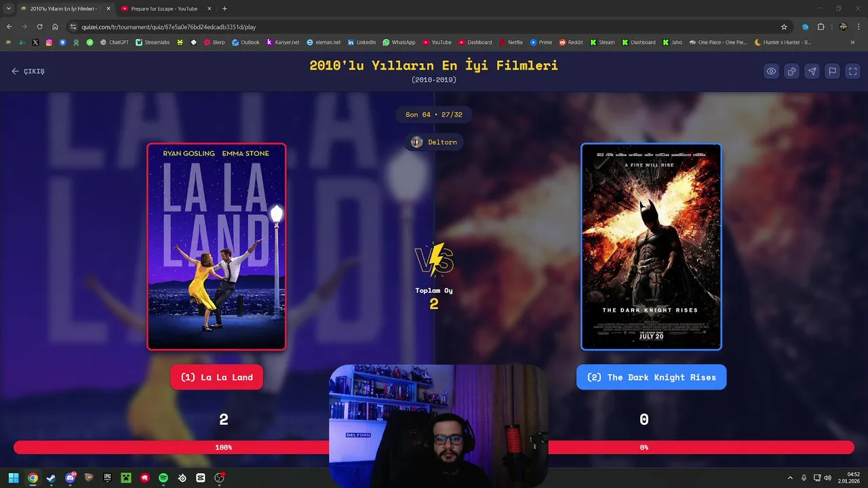Image resolution: width=868 pixels, height=488 pixels.
Task: Open the LinkedIn bookmark
Action: [361, 42]
